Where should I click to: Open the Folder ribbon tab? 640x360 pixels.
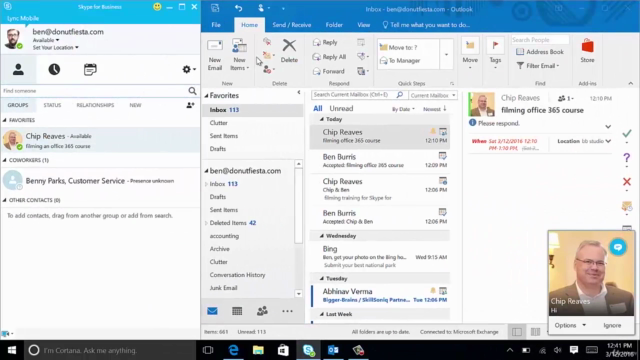(x=334, y=25)
